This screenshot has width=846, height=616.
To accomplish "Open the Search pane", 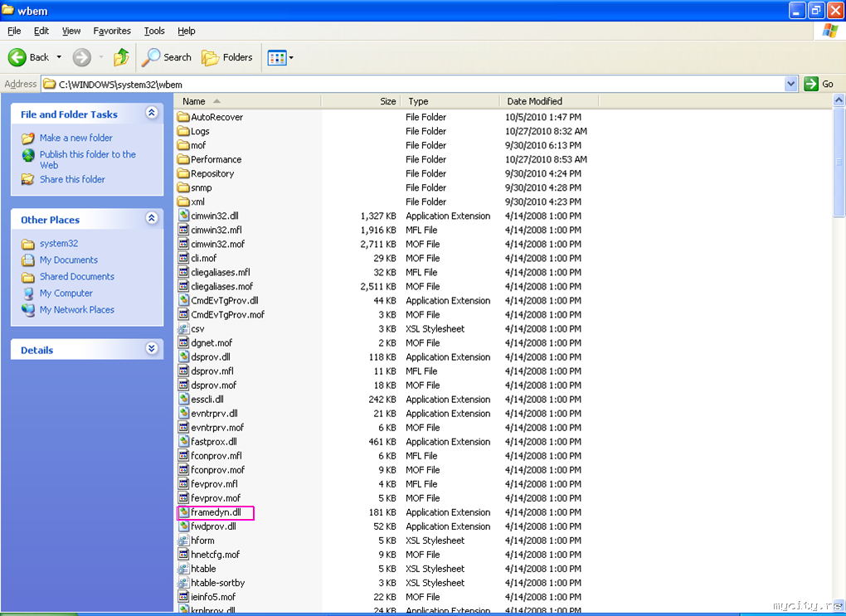I will click(167, 57).
